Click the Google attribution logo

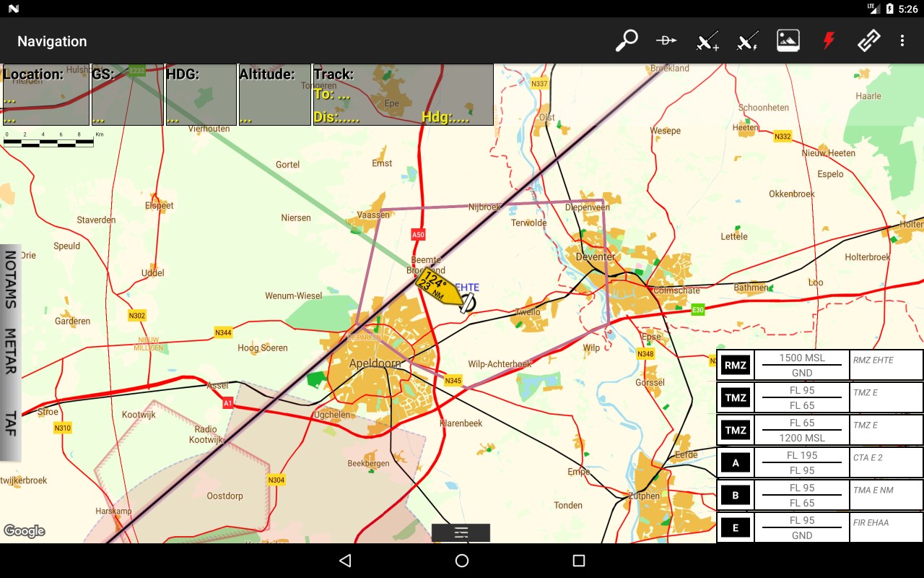tap(25, 531)
